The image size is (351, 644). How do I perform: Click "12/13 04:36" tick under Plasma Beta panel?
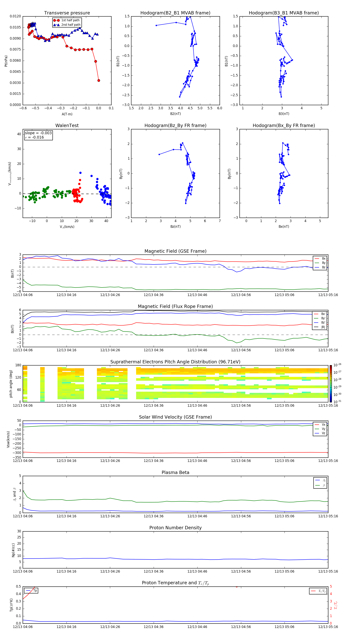tap(154, 516)
